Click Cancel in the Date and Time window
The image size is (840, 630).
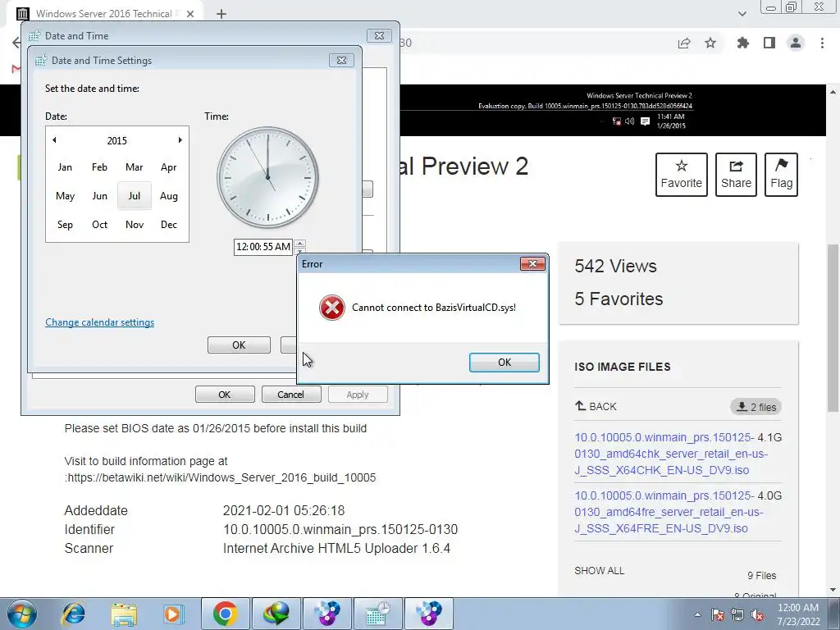click(x=291, y=395)
